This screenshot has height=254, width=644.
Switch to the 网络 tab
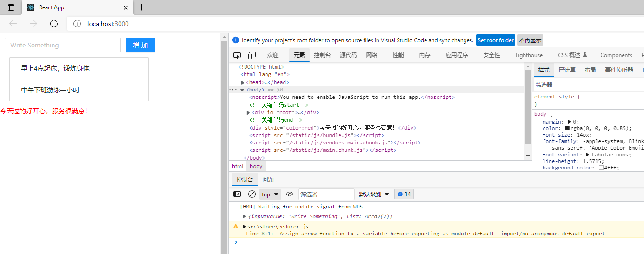(372, 55)
